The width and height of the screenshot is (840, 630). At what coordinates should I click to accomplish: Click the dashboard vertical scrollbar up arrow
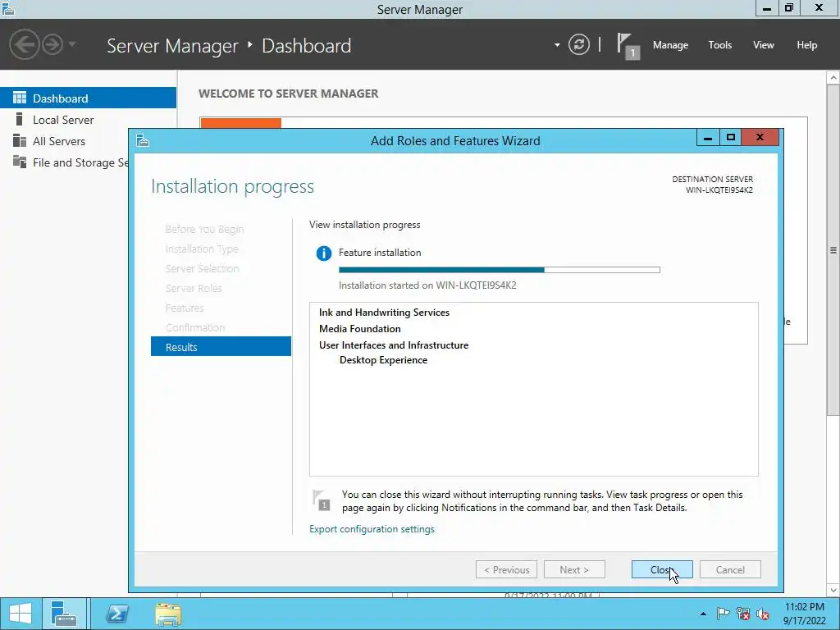pyautogui.click(x=833, y=78)
